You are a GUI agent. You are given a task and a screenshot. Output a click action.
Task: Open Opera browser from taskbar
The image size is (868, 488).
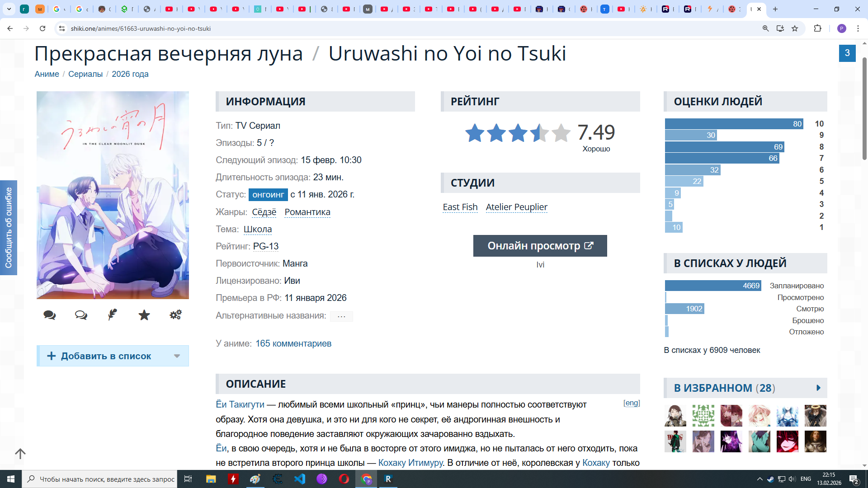(x=344, y=479)
